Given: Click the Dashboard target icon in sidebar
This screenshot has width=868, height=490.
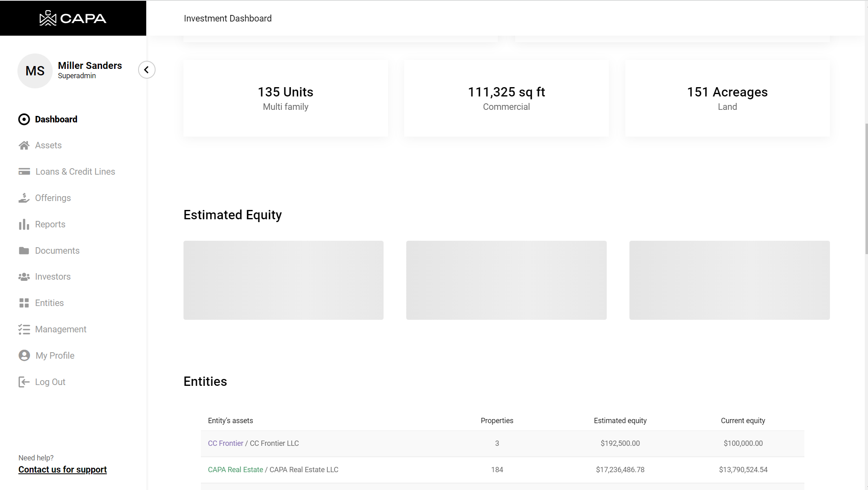Looking at the screenshot, I should tap(24, 119).
